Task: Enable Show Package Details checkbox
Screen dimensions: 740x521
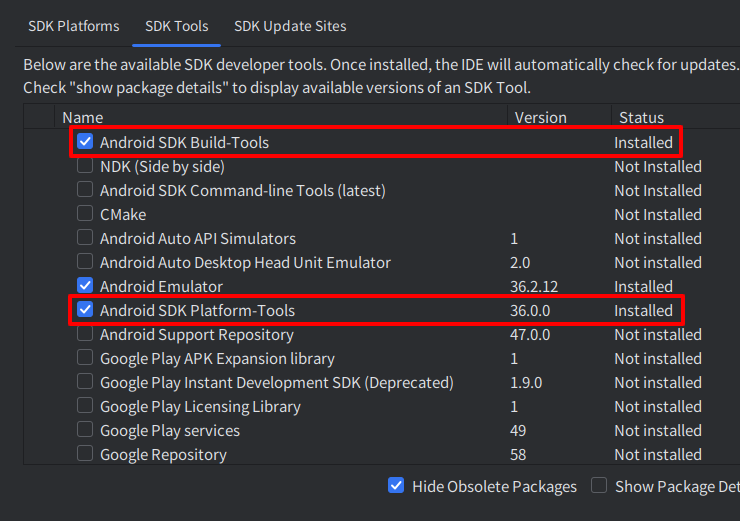Action: [x=599, y=486]
